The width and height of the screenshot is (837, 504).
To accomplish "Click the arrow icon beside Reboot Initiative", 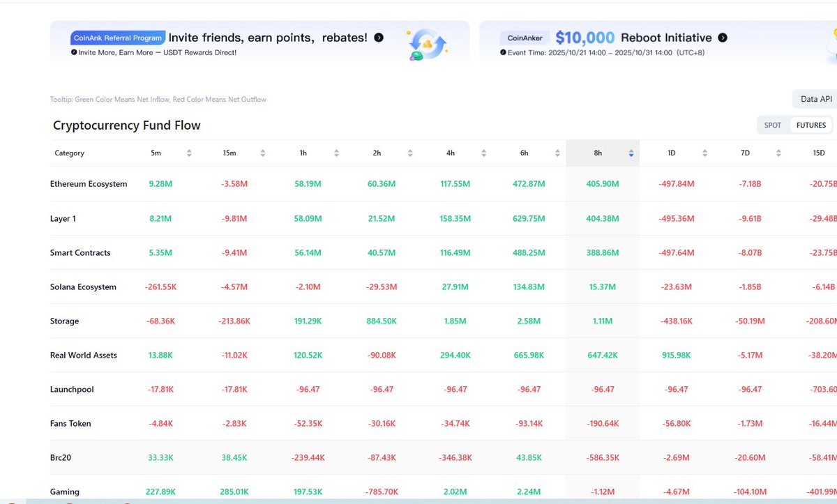I will [x=723, y=38].
